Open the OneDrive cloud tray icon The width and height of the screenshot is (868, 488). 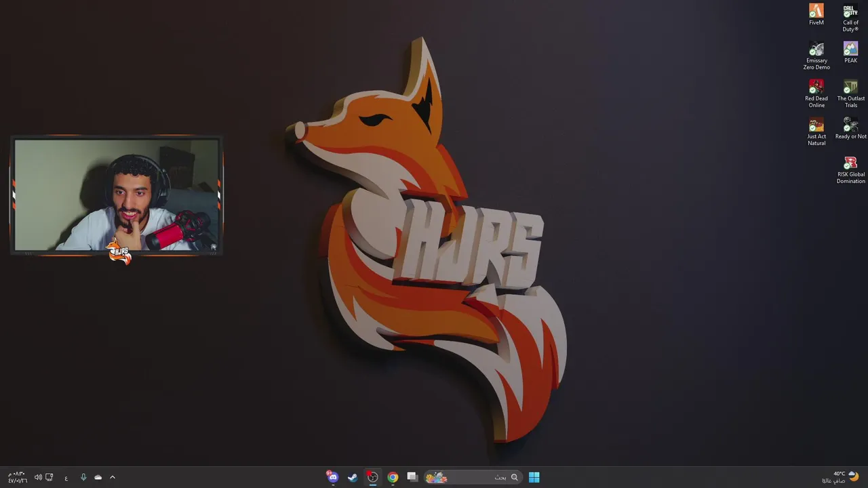coord(98,477)
